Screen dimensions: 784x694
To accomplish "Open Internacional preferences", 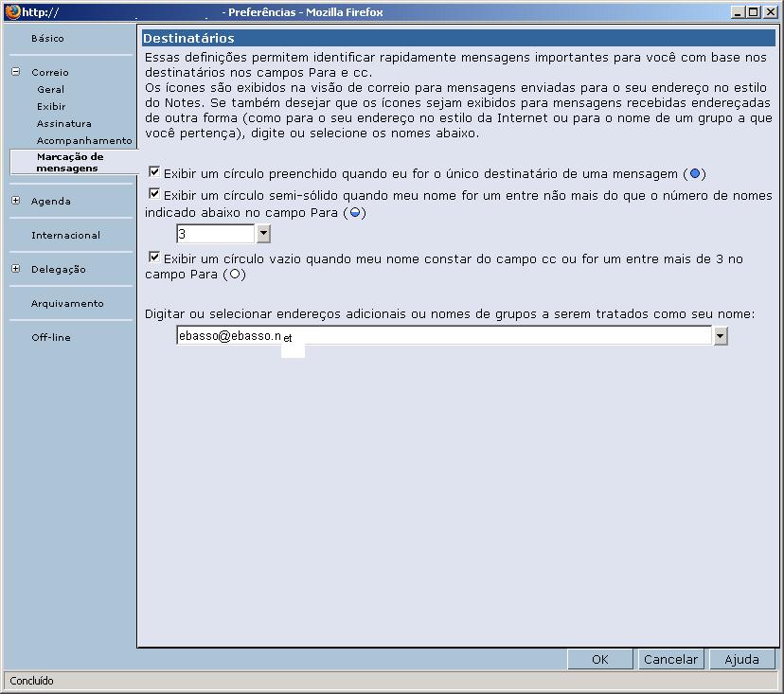I will click(65, 236).
